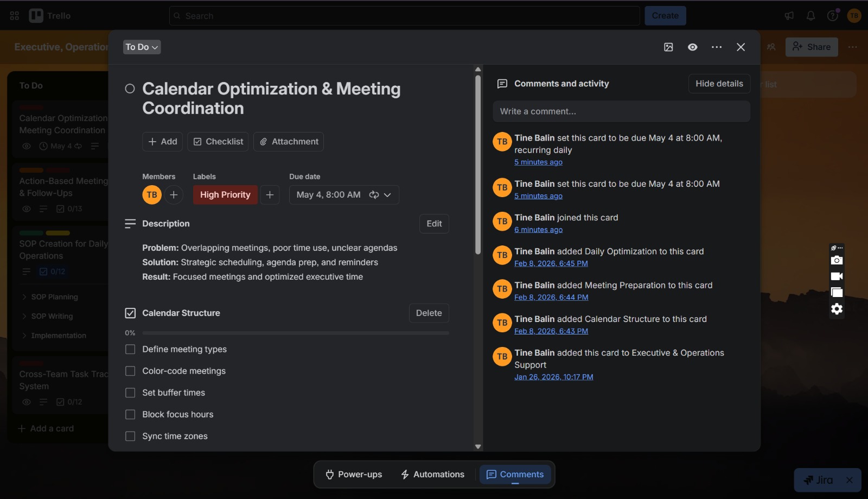Viewport: 868px width, 499px height.
Task: Expand the SOP Writing checklist
Action: [x=24, y=316]
